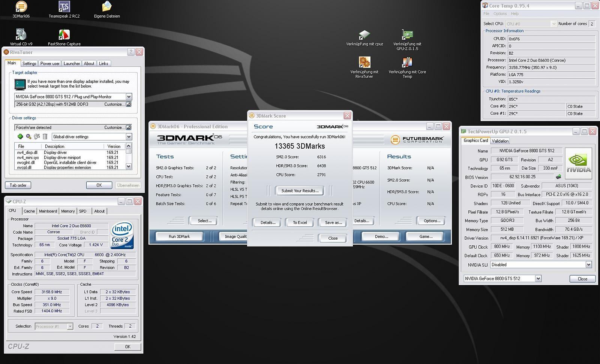Select the nv4_disp.dll row in driver list
This screenshot has width=600, height=364.
[x=70, y=152]
